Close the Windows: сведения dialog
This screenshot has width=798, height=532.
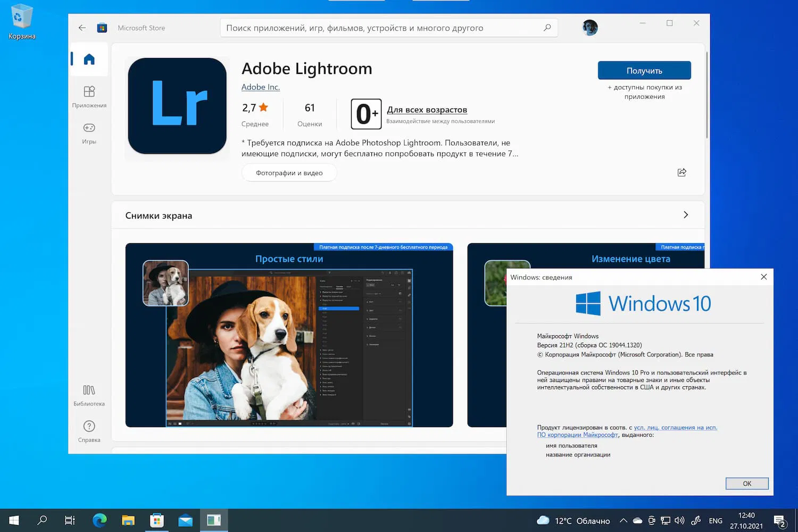[764, 277]
